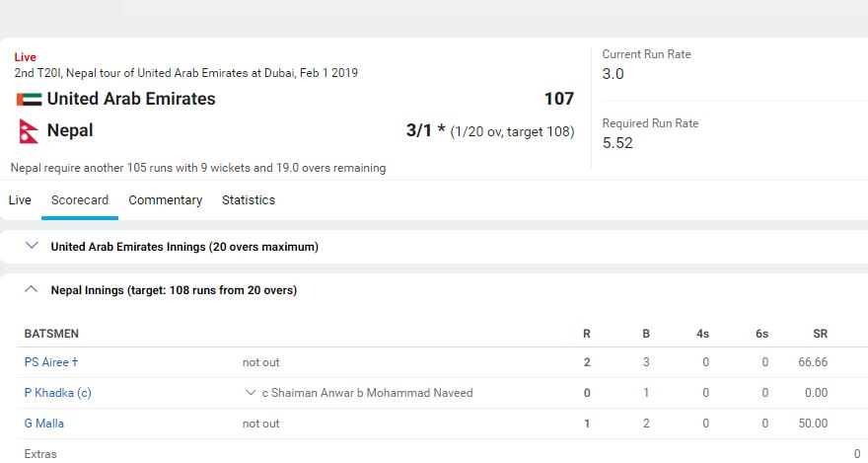Switch to the Live tab

click(x=20, y=200)
